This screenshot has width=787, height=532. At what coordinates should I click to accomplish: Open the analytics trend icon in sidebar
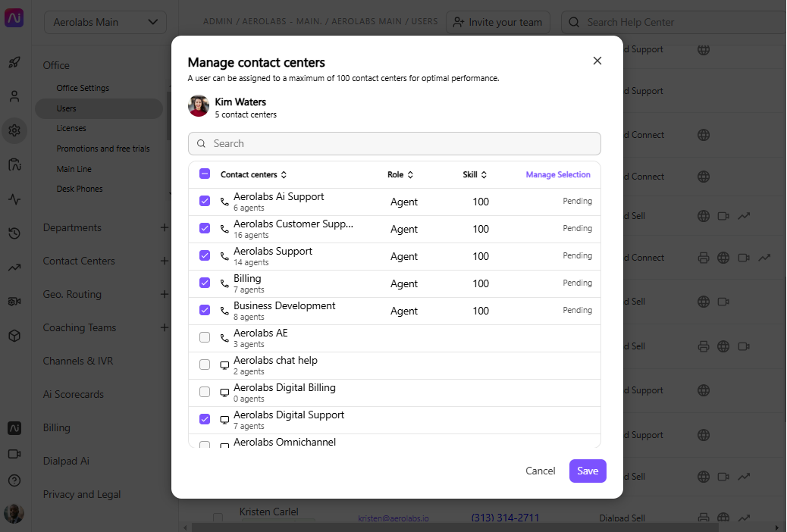point(14,268)
